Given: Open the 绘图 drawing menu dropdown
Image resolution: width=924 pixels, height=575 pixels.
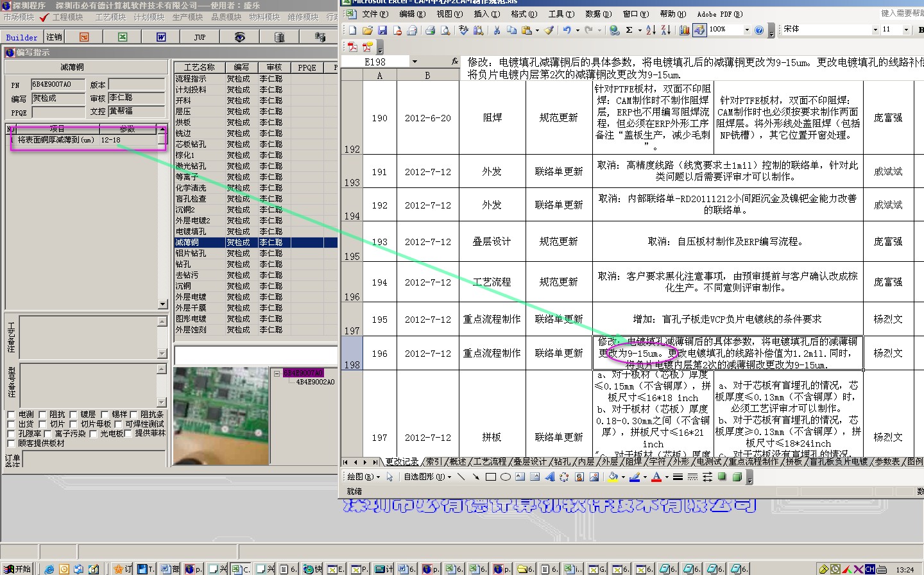Looking at the screenshot, I should (363, 477).
